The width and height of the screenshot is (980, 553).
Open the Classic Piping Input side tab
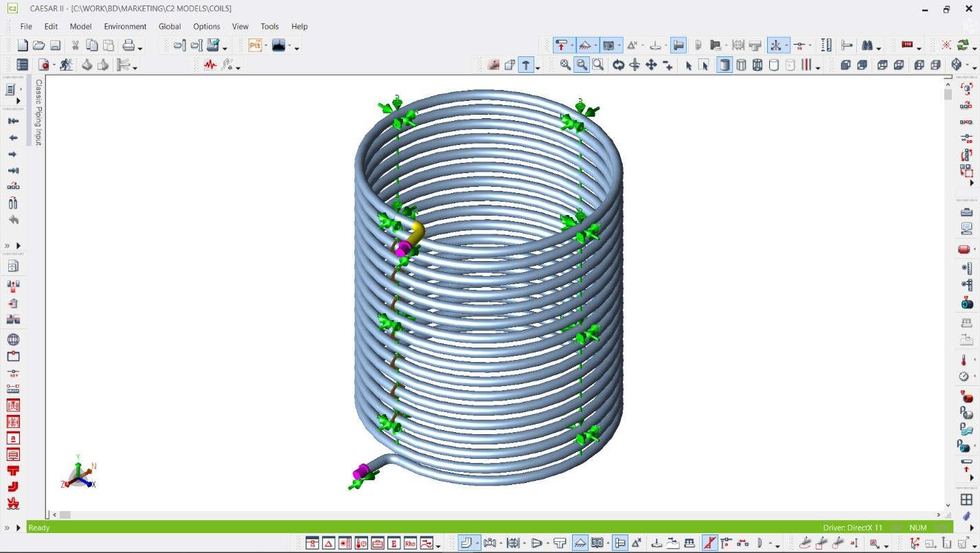38,112
